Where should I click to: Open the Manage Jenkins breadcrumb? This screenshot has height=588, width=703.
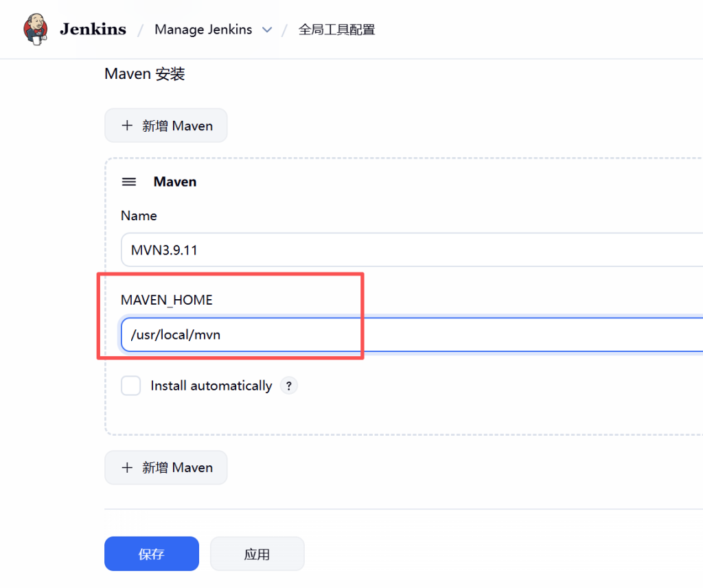203,30
